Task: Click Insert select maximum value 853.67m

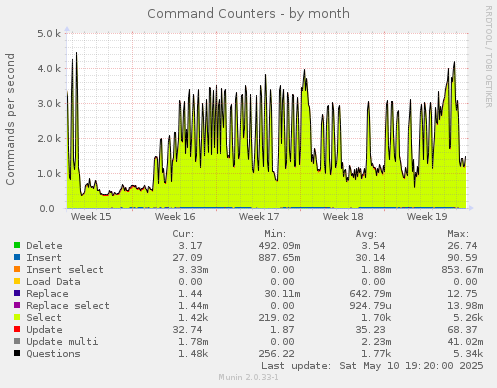Action: (462, 270)
